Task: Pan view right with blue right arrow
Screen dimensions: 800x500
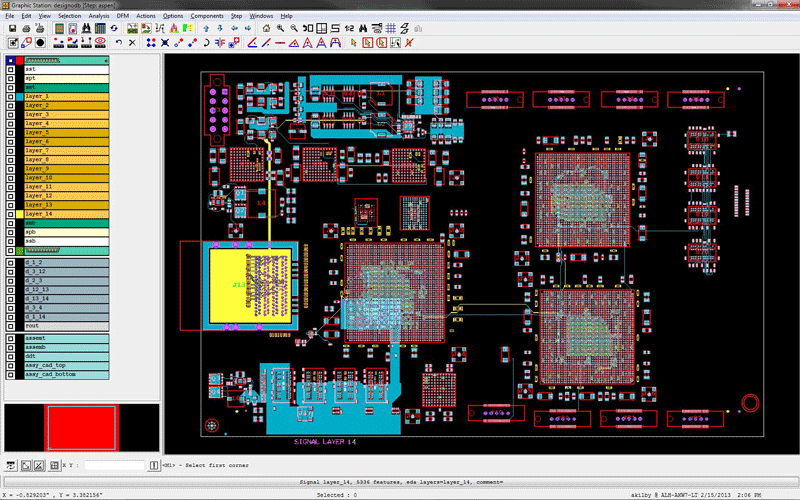Action: 248,29
